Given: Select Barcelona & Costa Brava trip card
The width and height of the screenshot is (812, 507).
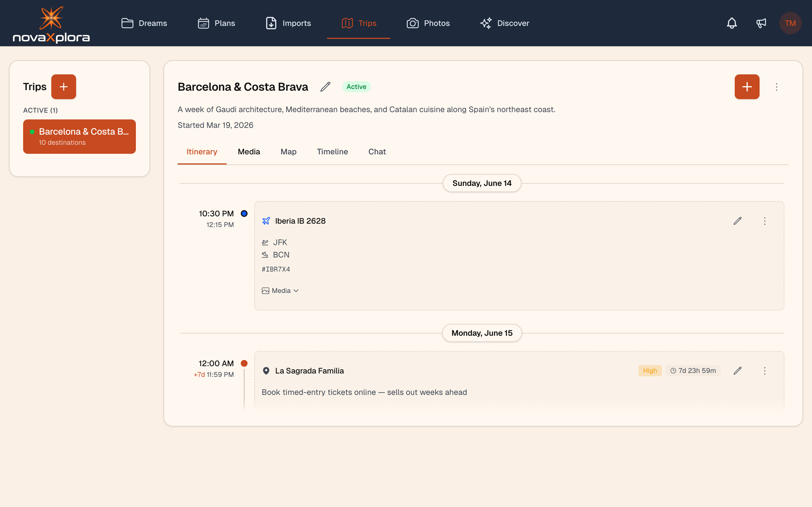Looking at the screenshot, I should (x=80, y=137).
